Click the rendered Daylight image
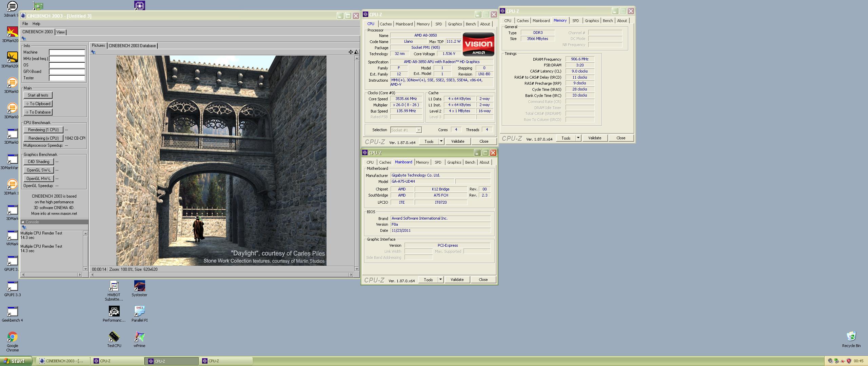Image resolution: width=868 pixels, height=366 pixels. click(x=221, y=161)
